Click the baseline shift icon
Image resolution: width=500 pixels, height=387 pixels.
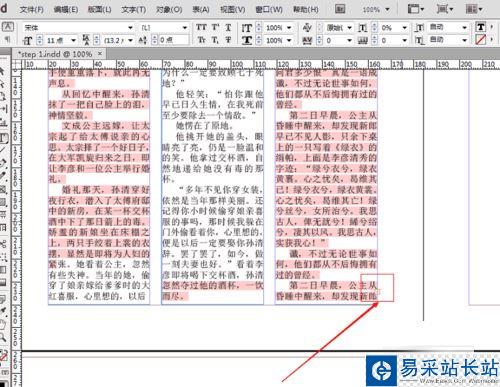(143, 40)
